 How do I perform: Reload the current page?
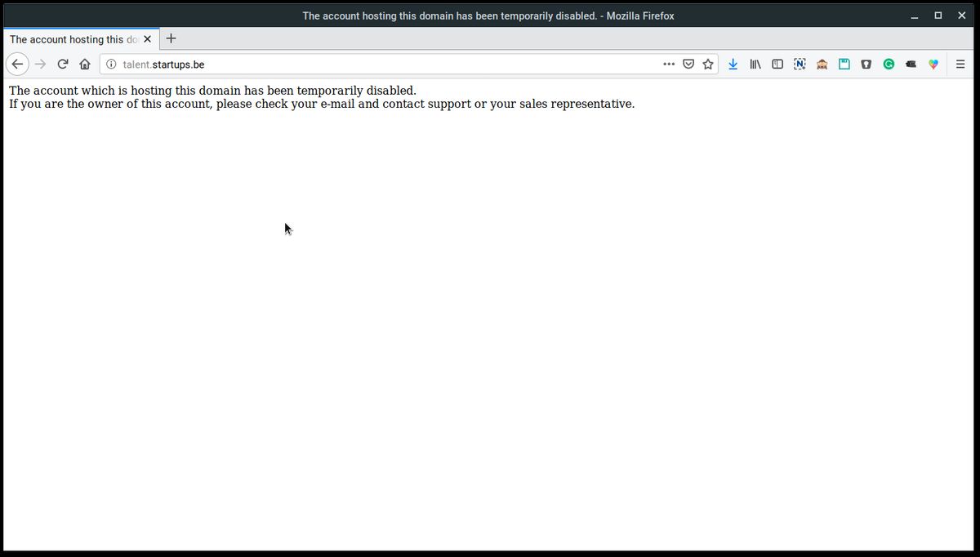62,64
